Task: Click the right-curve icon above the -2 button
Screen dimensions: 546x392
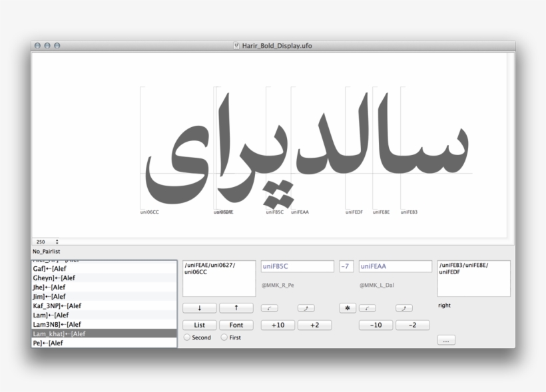Action: click(x=404, y=307)
